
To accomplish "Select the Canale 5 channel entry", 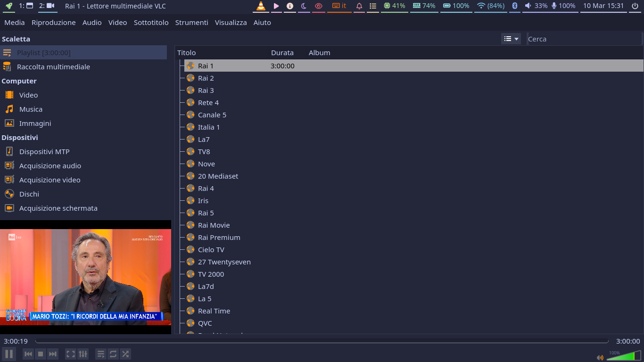I will 414,115.
